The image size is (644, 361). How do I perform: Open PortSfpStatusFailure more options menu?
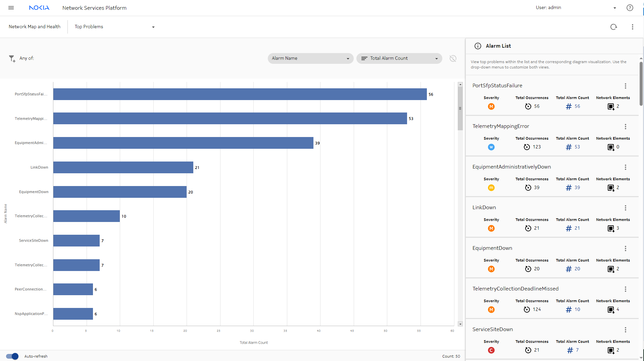click(x=625, y=86)
